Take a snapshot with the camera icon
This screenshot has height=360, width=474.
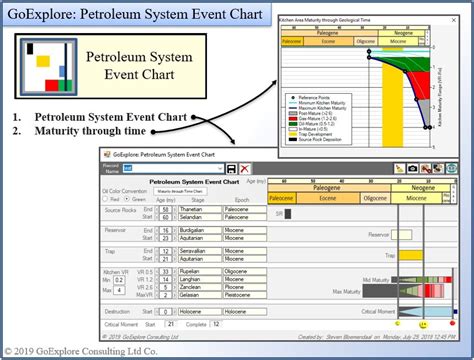[413, 169]
